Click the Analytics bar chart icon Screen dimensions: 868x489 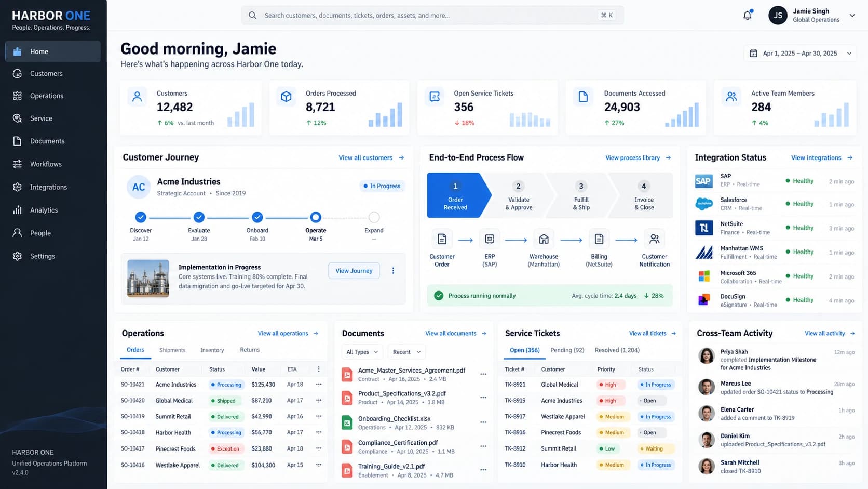coord(17,210)
